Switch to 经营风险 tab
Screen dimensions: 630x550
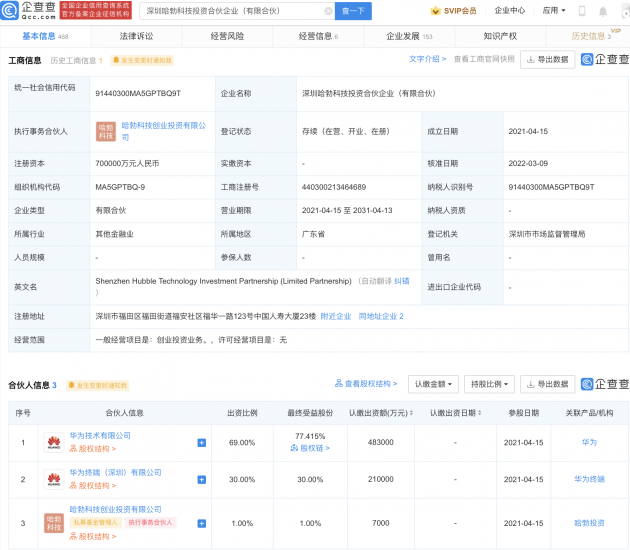(x=227, y=36)
